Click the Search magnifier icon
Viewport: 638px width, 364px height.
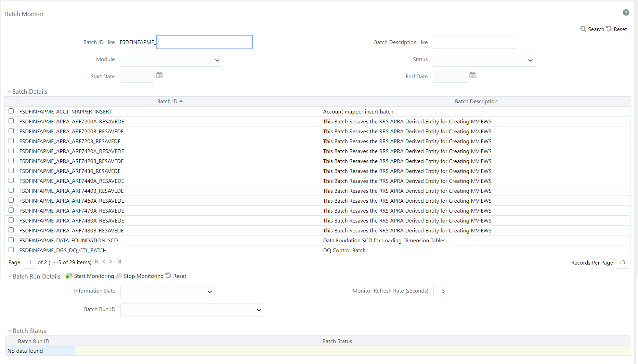[583, 29]
